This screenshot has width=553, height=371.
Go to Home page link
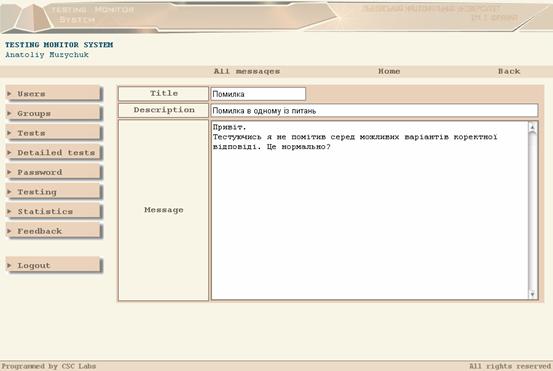click(389, 71)
